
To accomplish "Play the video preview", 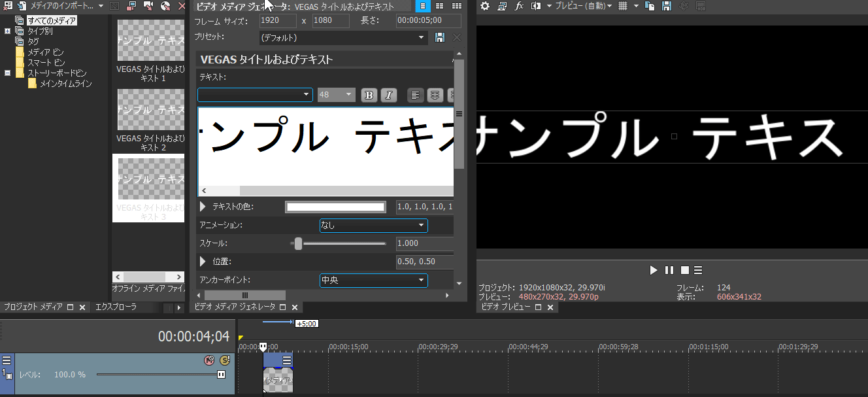I will point(654,270).
